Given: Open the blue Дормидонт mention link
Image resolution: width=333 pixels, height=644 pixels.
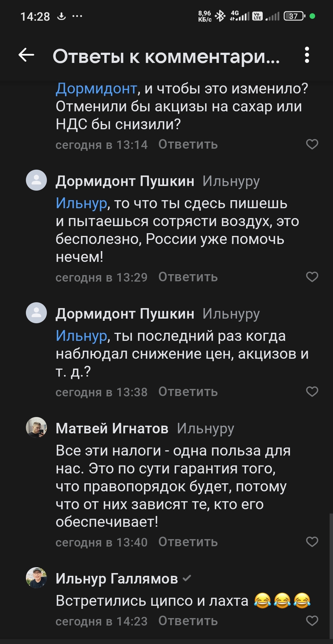Looking at the screenshot, I should coord(96,89).
